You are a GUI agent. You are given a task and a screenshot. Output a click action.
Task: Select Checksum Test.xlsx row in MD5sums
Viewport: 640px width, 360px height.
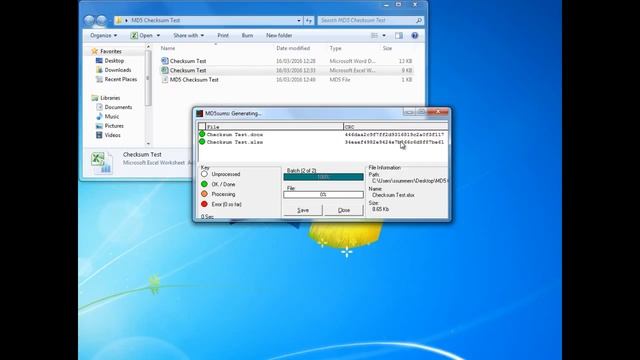point(322,142)
